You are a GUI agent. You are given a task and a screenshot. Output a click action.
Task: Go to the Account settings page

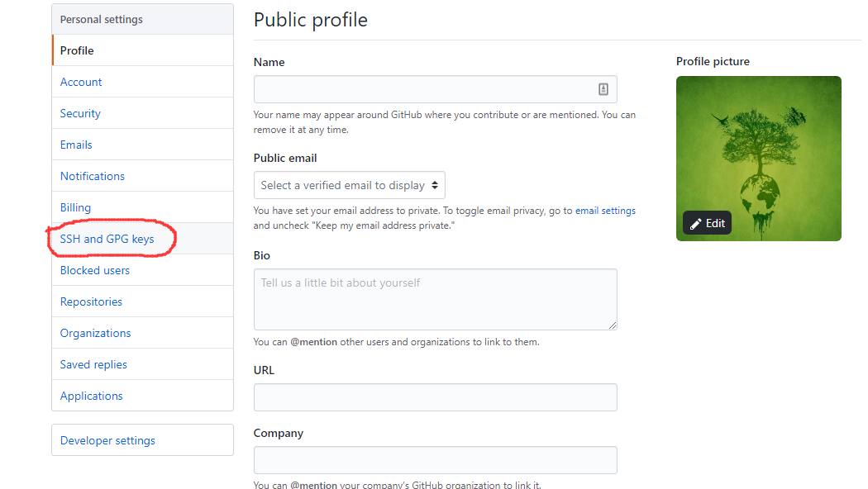81,82
